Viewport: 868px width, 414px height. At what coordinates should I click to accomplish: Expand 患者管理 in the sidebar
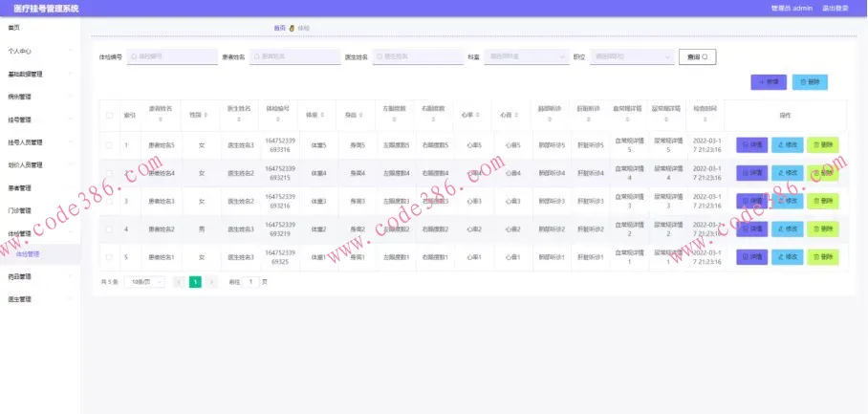(40, 188)
